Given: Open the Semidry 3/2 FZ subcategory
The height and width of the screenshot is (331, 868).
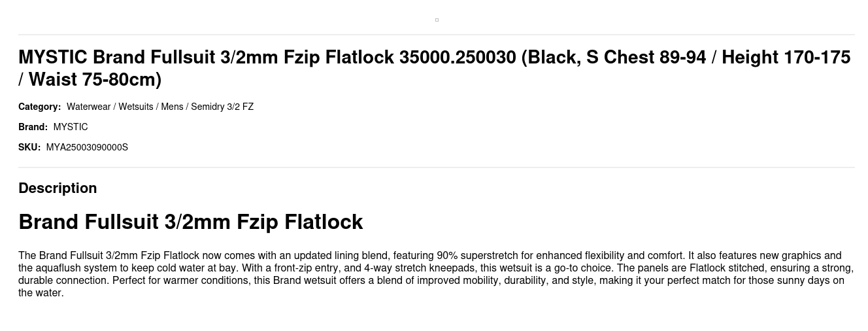Looking at the screenshot, I should (x=222, y=107).
